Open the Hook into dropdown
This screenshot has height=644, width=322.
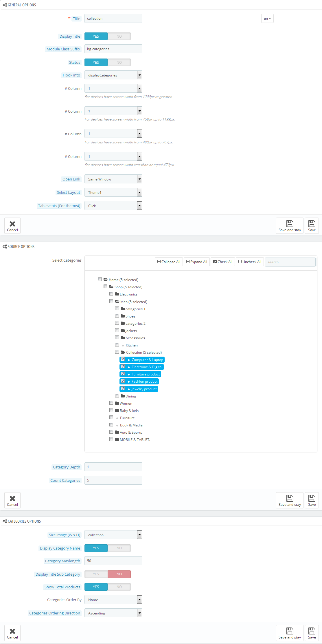point(113,75)
